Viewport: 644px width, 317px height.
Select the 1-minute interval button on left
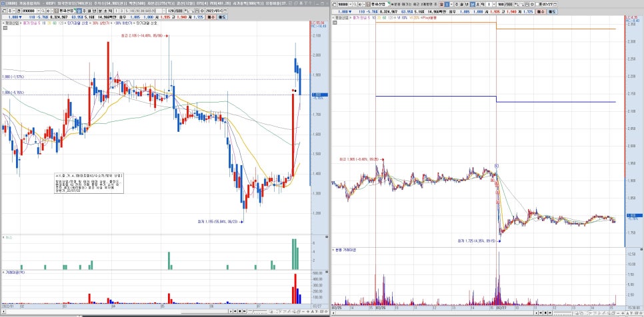pyautogui.click(x=116, y=11)
